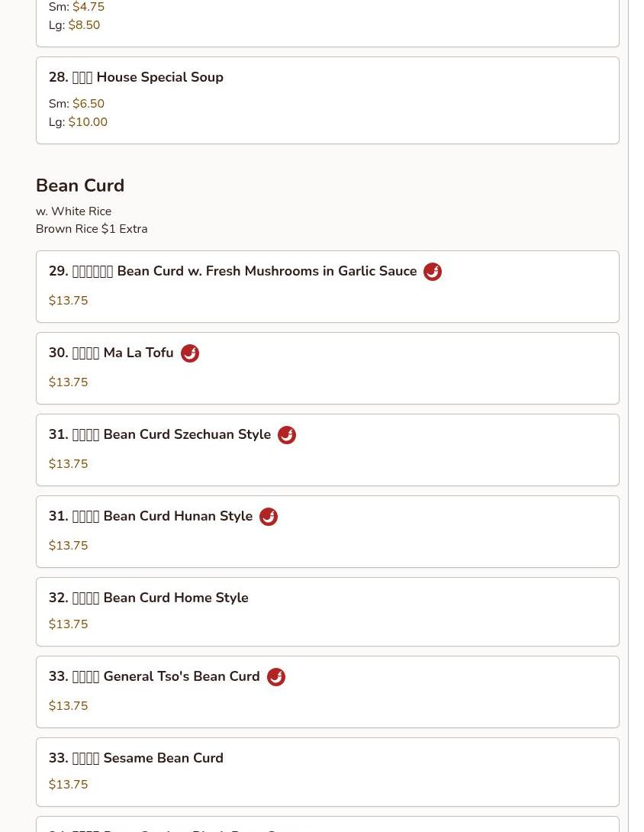The image size is (644, 832).
Task: Click House Special Soup large $10.00 price
Action: point(88,122)
